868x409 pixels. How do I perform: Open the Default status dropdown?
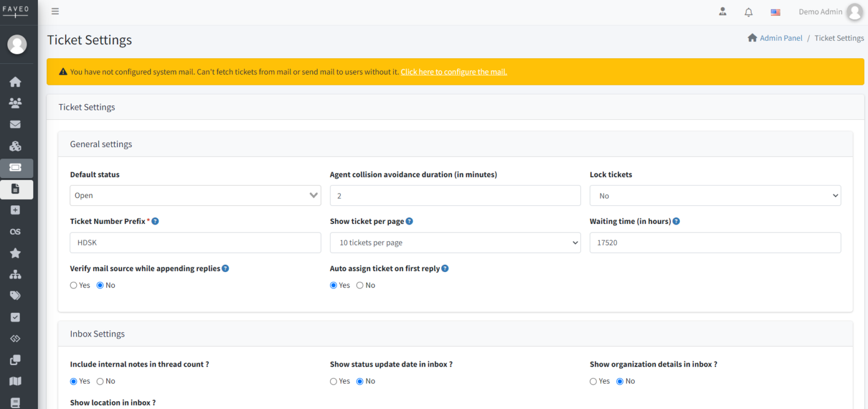(x=195, y=195)
